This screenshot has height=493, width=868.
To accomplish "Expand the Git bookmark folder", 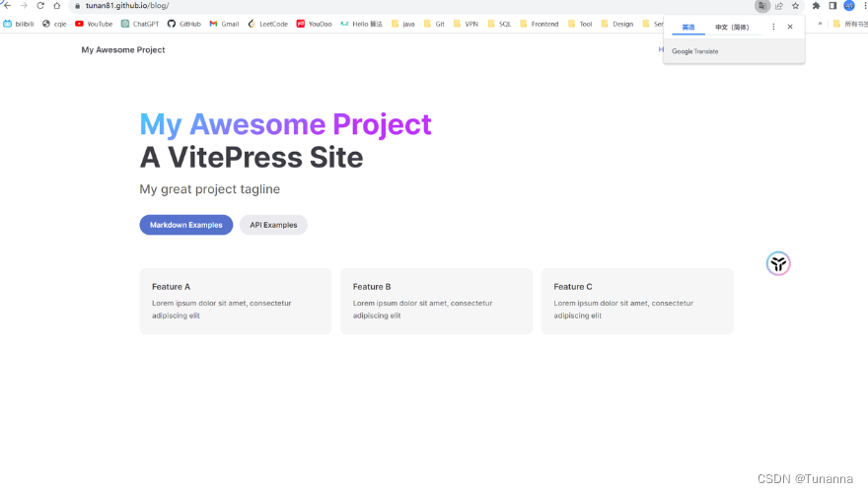I will (434, 24).
